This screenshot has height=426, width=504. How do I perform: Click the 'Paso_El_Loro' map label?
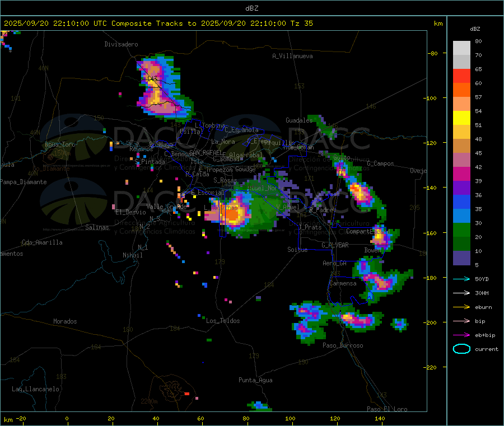[387, 409]
